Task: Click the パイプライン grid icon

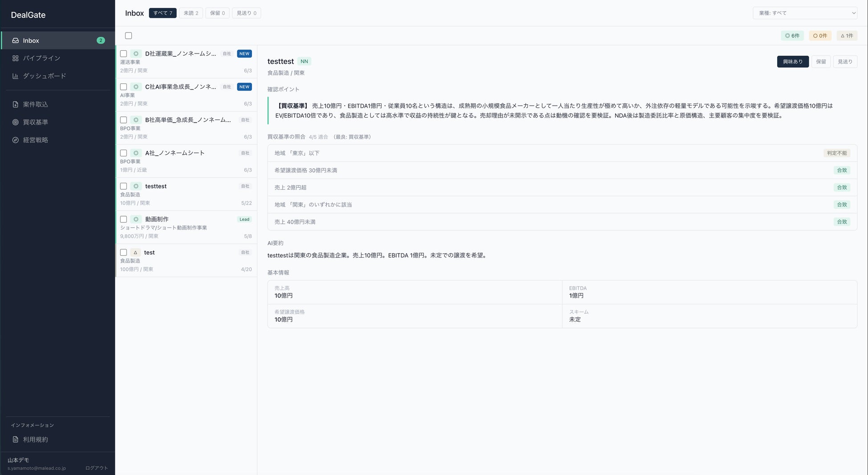Action: coord(15,58)
